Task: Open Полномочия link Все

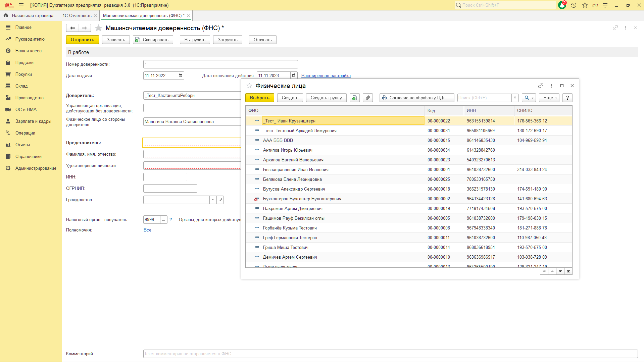Action: [147, 230]
